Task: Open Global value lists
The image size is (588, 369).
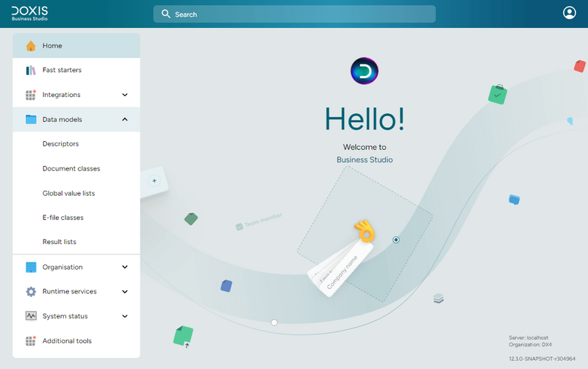Action: point(68,193)
